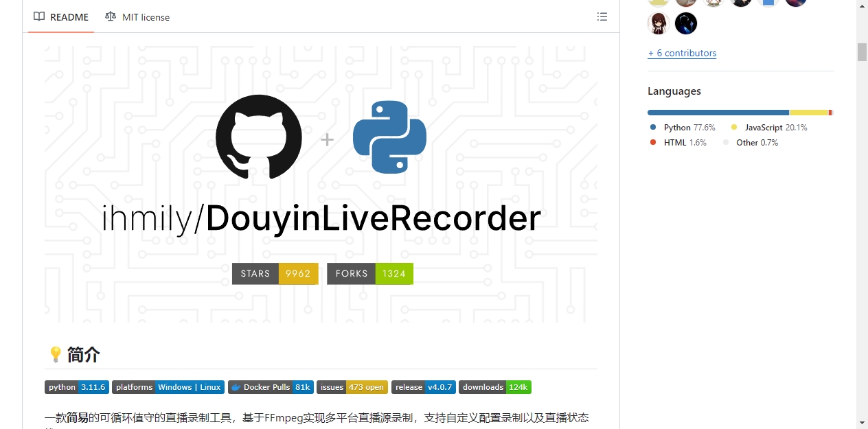Click the ihmily/DouyinLiveRecorder banner title

point(321,218)
